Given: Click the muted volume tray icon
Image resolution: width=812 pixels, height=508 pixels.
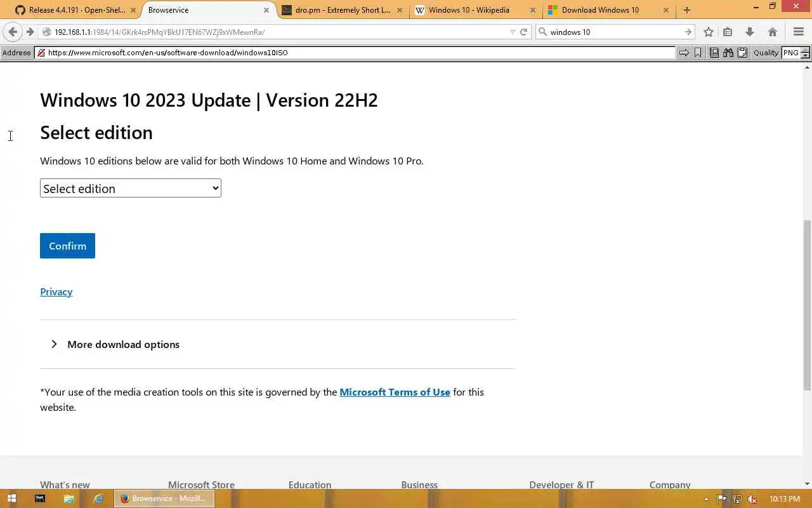Looking at the screenshot, I should (752, 499).
